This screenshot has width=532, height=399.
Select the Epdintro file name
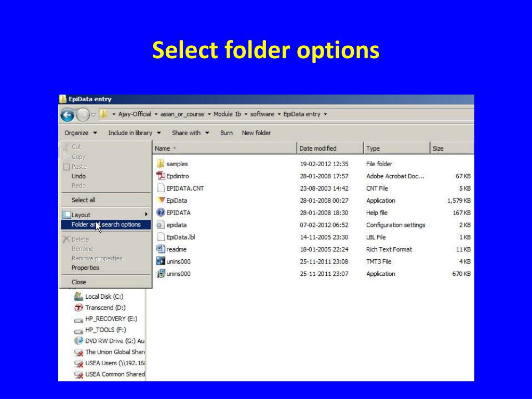[178, 176]
